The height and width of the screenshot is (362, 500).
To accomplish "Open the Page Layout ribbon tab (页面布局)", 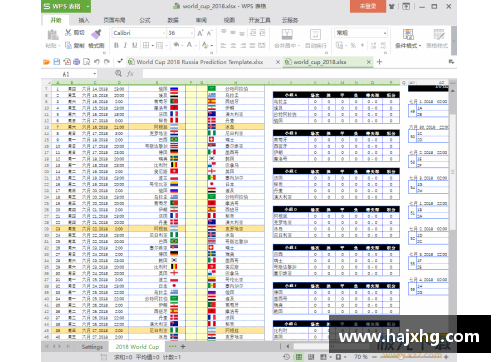I will (114, 20).
